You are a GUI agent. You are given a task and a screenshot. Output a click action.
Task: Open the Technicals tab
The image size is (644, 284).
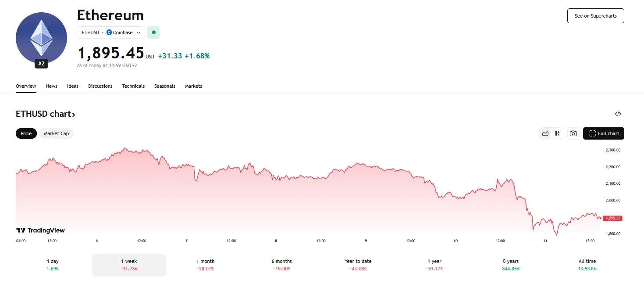click(x=133, y=86)
